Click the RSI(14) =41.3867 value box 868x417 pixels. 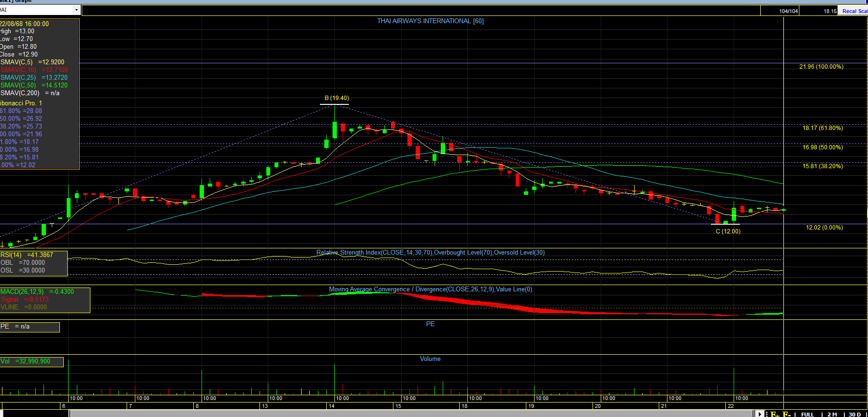(x=27, y=255)
